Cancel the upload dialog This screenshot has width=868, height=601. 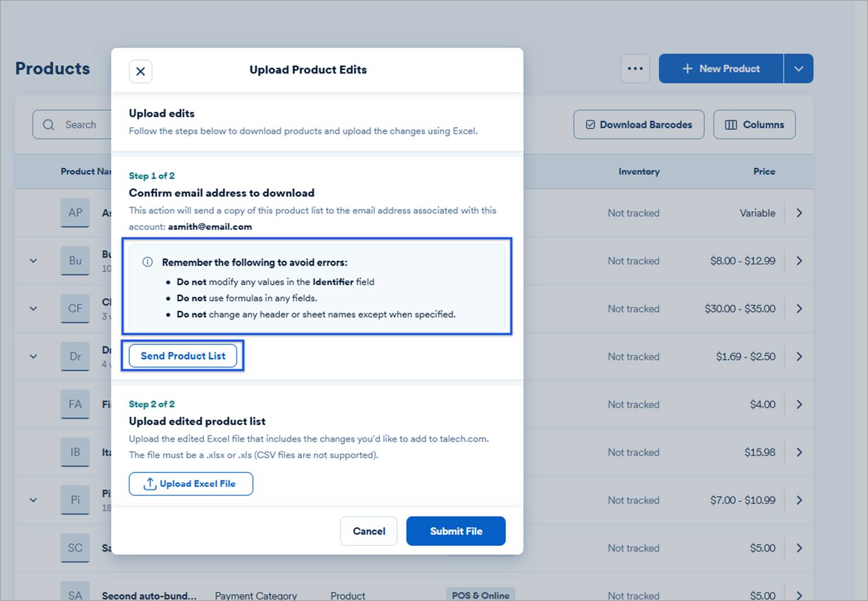point(368,531)
